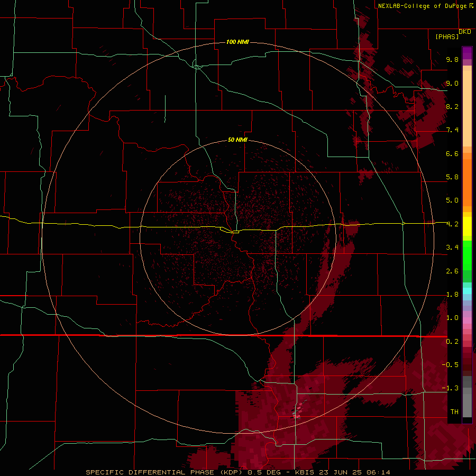This screenshot has width=476, height=476.
Task: Click the 5.8 scale value
Action: [452, 177]
